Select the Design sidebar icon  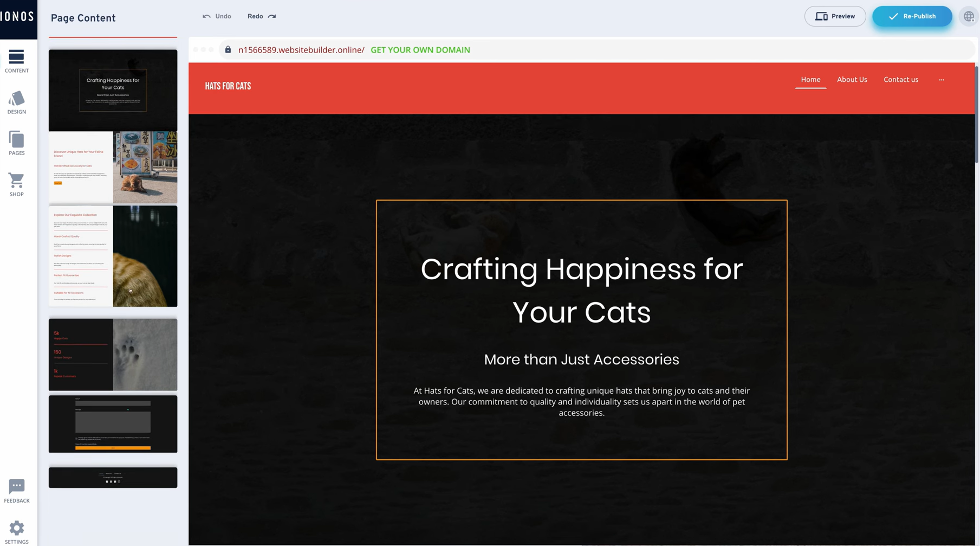click(16, 103)
